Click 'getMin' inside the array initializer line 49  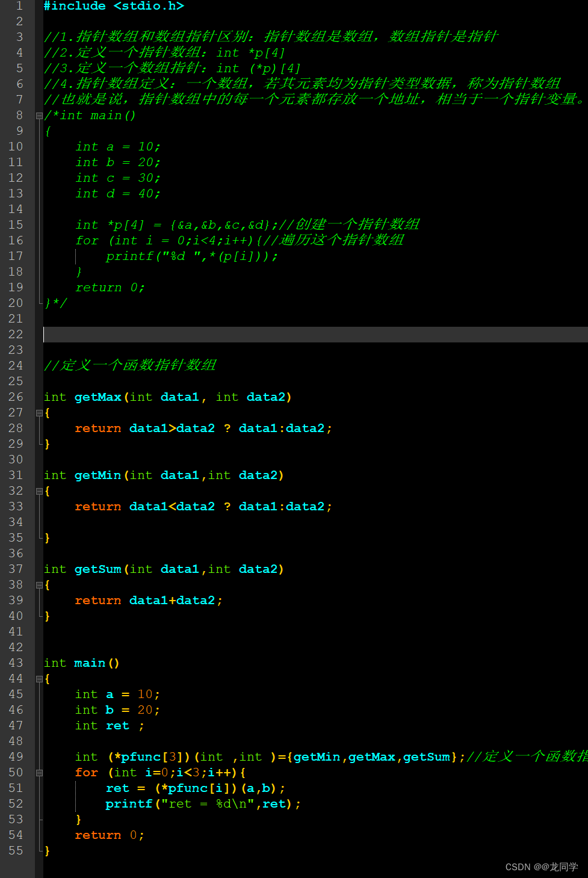click(317, 757)
